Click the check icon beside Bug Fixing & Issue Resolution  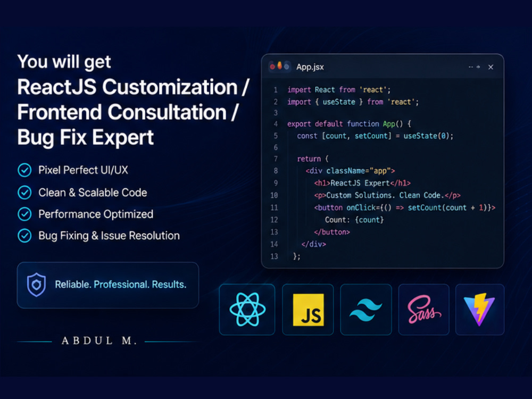click(24, 236)
